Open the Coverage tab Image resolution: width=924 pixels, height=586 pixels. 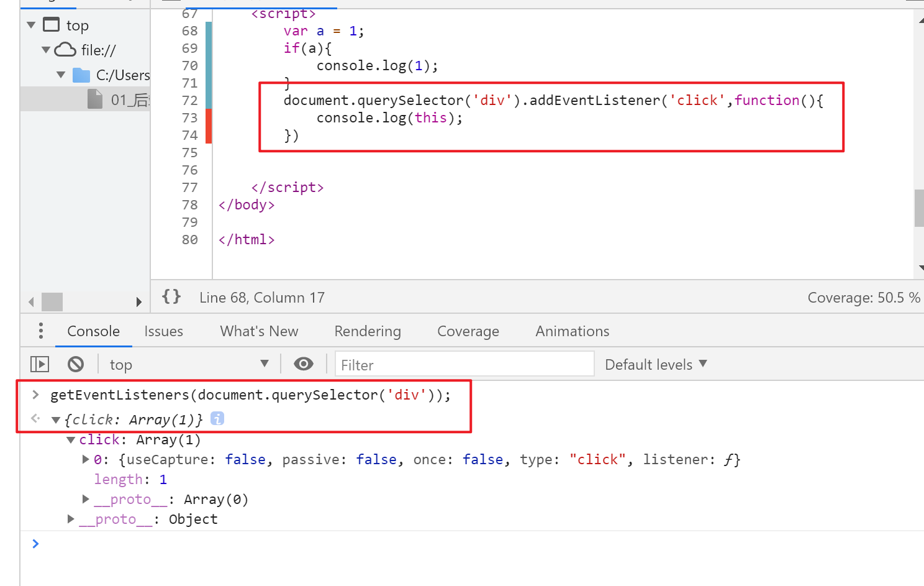click(x=468, y=331)
